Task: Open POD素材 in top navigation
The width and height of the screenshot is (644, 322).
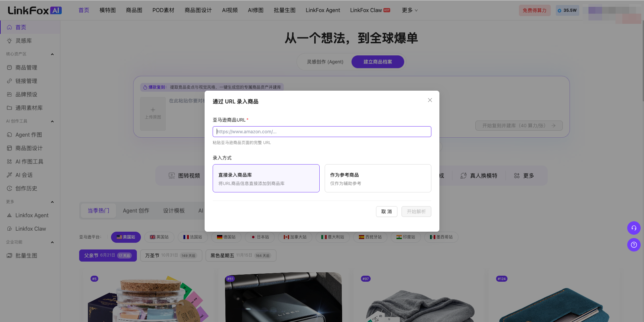Action: [163, 10]
